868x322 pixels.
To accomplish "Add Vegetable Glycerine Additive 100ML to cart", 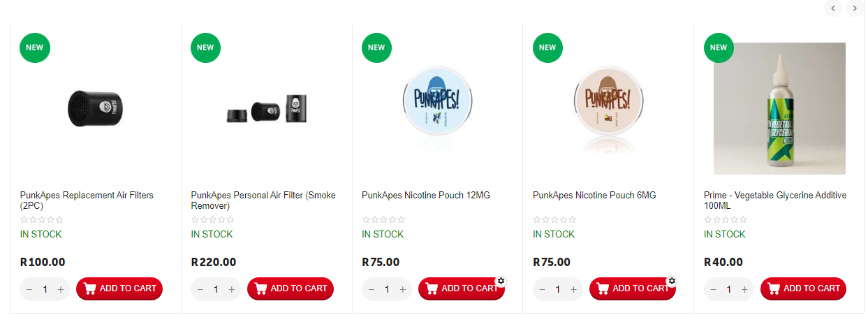I will click(803, 288).
